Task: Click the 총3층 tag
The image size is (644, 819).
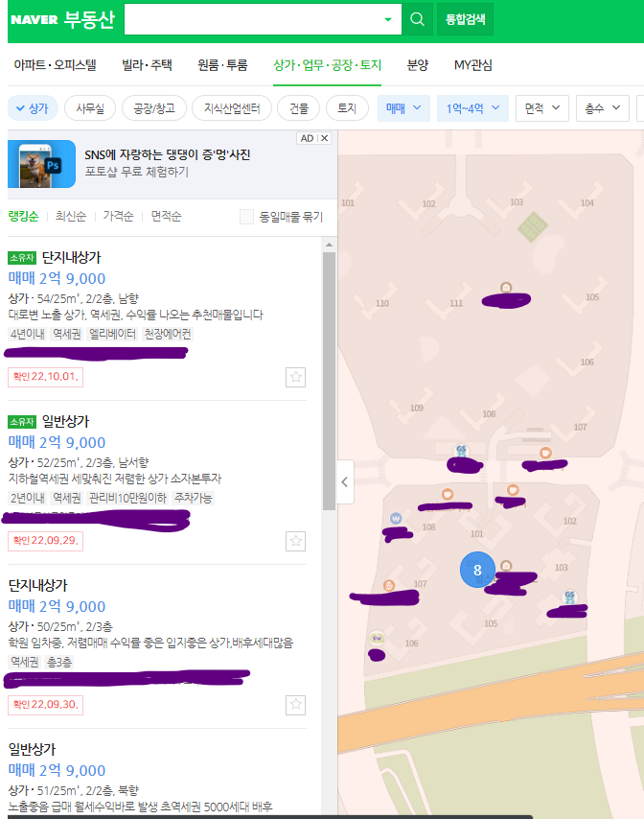Action: coord(59,662)
